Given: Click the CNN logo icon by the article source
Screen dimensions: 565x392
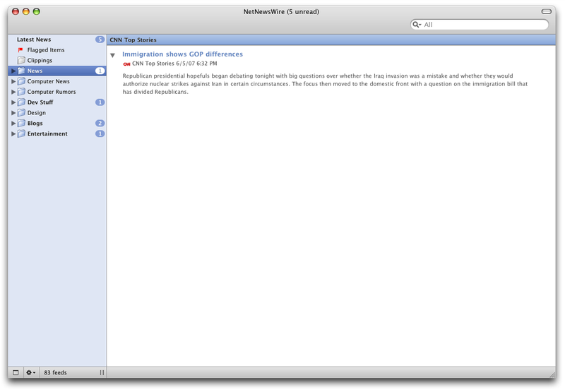Looking at the screenshot, I should click(126, 64).
